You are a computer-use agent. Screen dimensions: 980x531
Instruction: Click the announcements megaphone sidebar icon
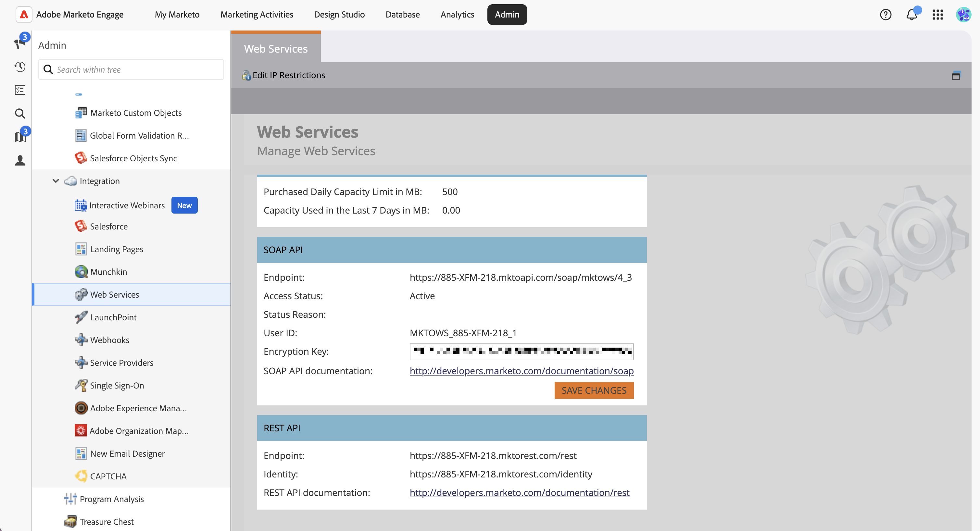[x=20, y=43]
